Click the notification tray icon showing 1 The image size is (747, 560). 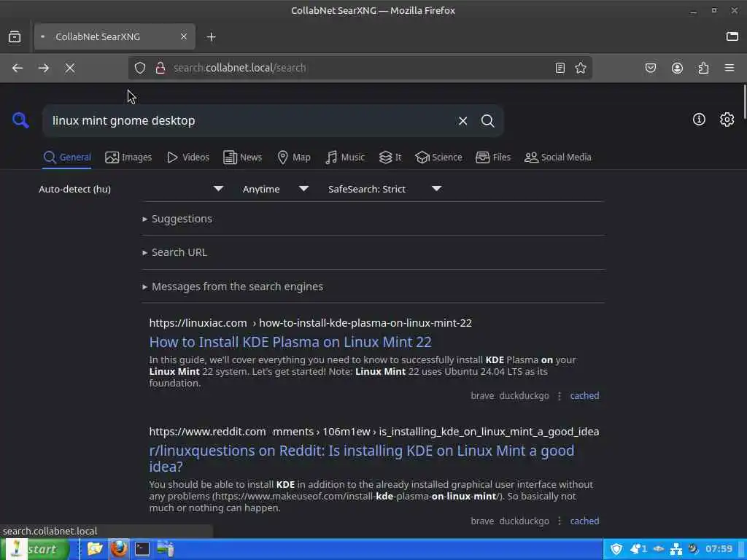tap(638, 549)
